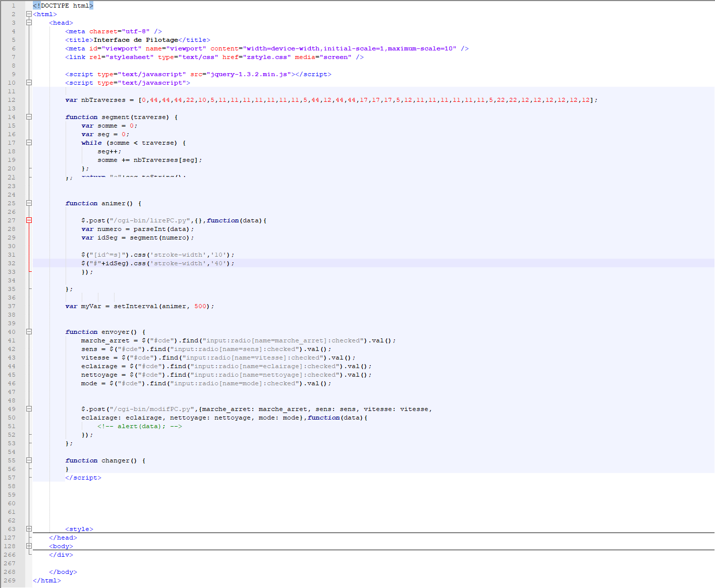This screenshot has height=588, width=715.
Task: Click the closing </body> tag
Action: [x=63, y=572]
